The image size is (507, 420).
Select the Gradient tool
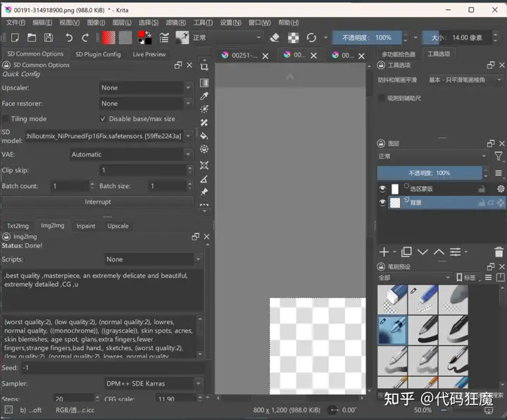click(204, 83)
